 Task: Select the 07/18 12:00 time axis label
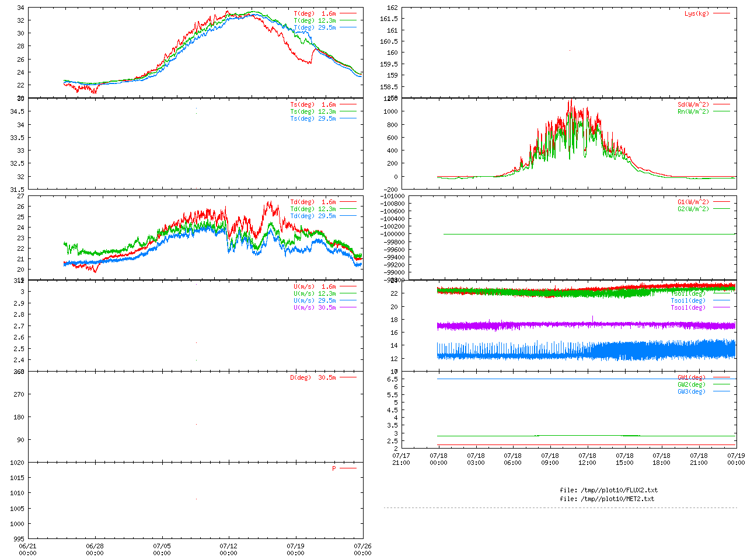(x=587, y=459)
